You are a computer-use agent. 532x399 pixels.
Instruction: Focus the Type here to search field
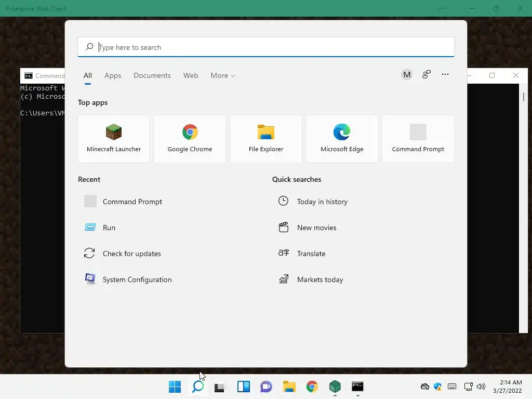tap(265, 47)
